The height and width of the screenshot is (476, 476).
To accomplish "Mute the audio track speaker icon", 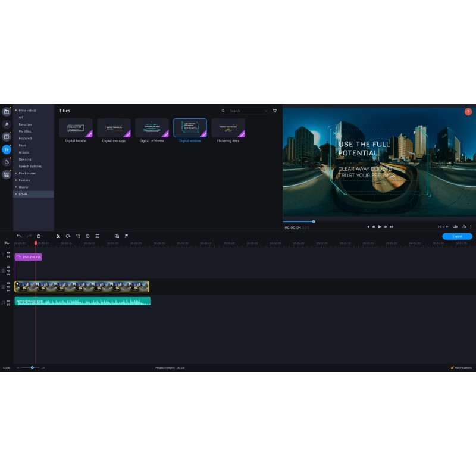I will click(8, 301).
